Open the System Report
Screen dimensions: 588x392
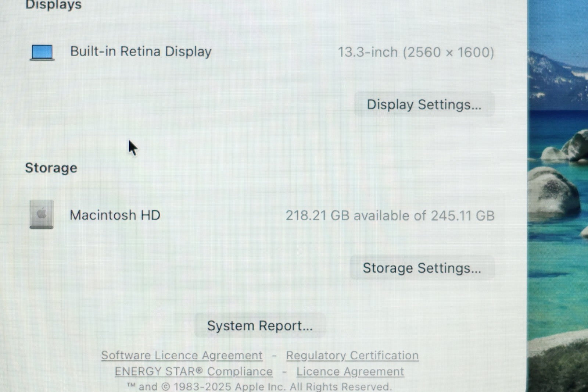260,326
